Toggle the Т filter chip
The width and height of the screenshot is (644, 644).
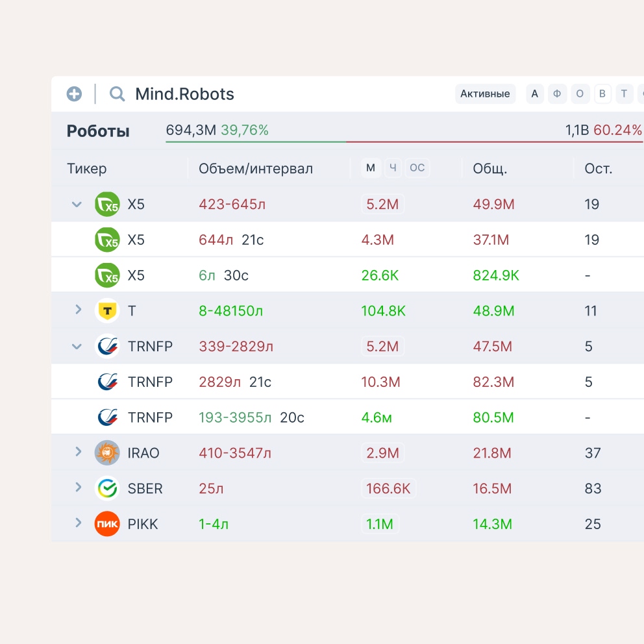(625, 93)
